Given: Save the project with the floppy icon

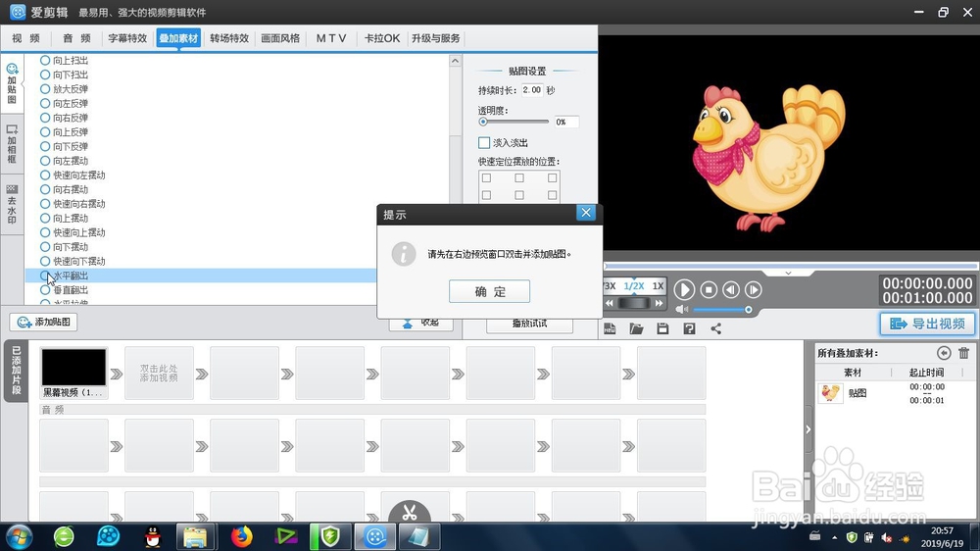Looking at the screenshot, I should 662,328.
